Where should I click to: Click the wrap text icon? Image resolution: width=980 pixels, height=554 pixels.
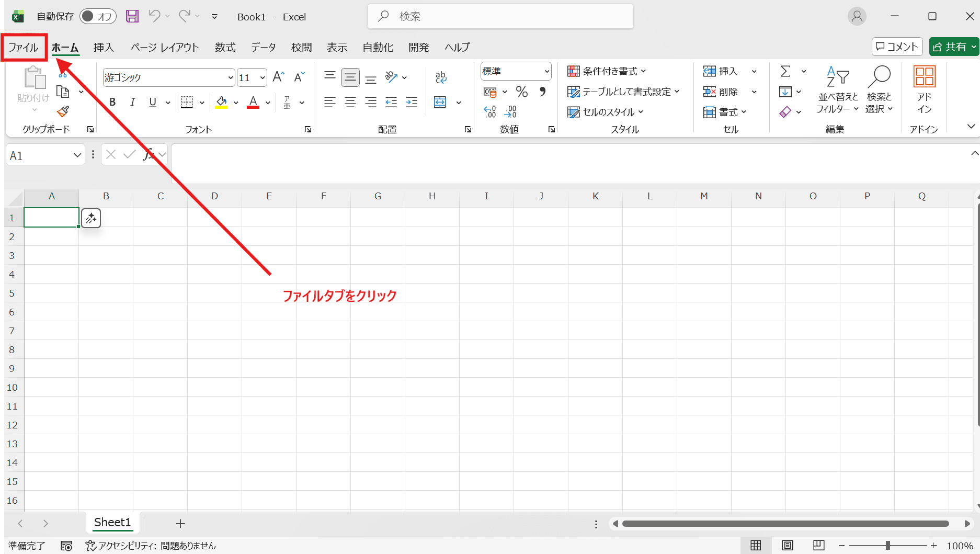[441, 77]
